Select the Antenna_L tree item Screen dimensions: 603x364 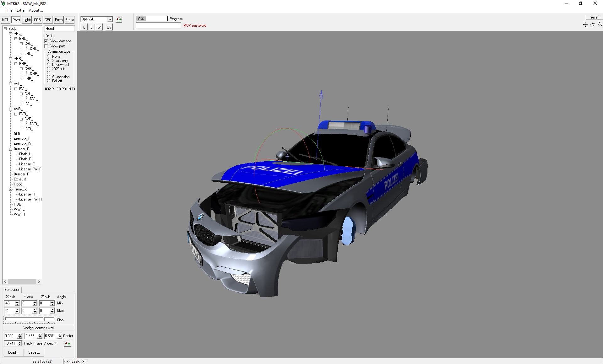(x=22, y=139)
